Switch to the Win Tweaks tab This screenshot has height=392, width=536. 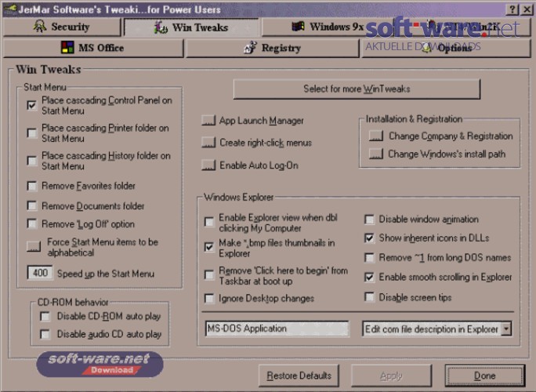pyautogui.click(x=191, y=27)
